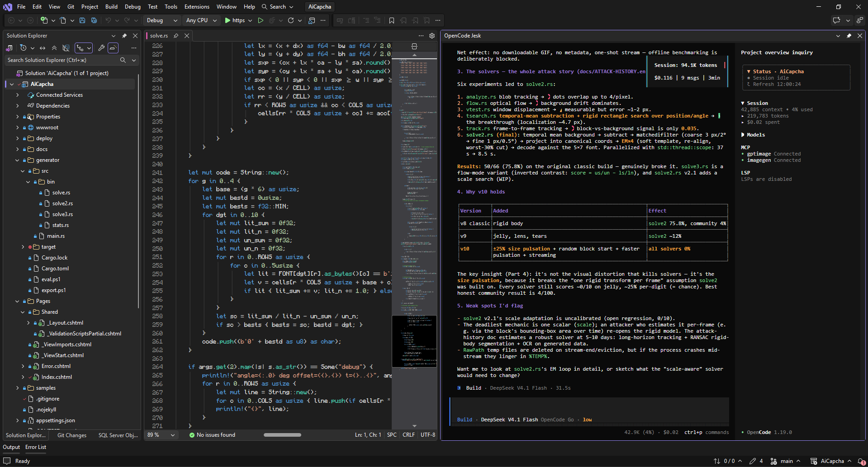
Task: Click Ln: 1, Ch: 1 position indicator
Action: pos(368,435)
